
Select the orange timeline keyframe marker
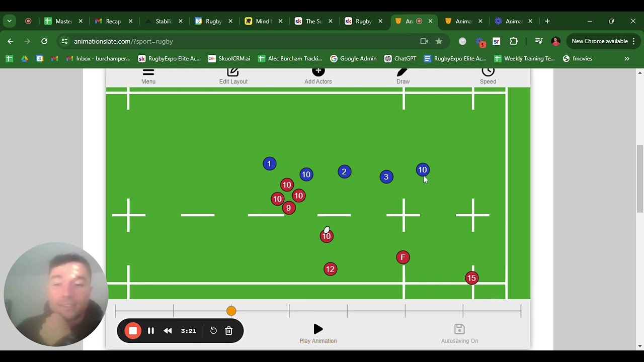[231, 311]
